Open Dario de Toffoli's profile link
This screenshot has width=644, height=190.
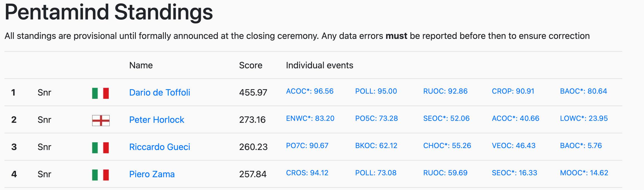160,92
